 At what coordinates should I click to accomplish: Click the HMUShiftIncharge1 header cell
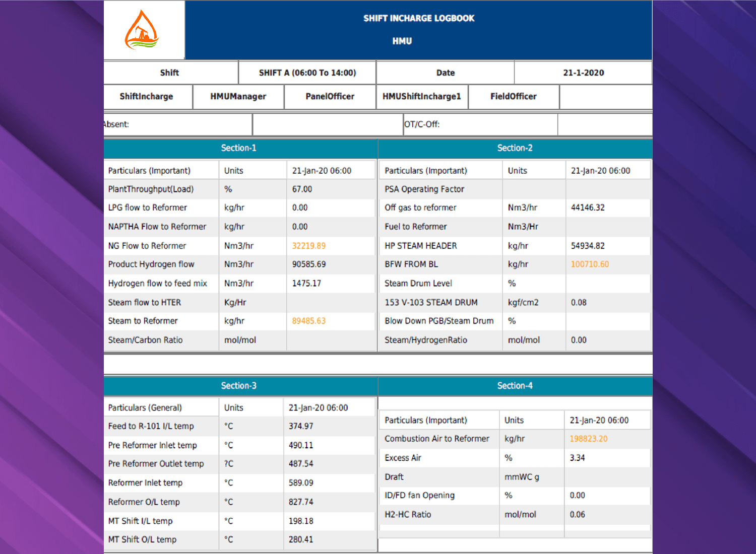click(x=421, y=97)
